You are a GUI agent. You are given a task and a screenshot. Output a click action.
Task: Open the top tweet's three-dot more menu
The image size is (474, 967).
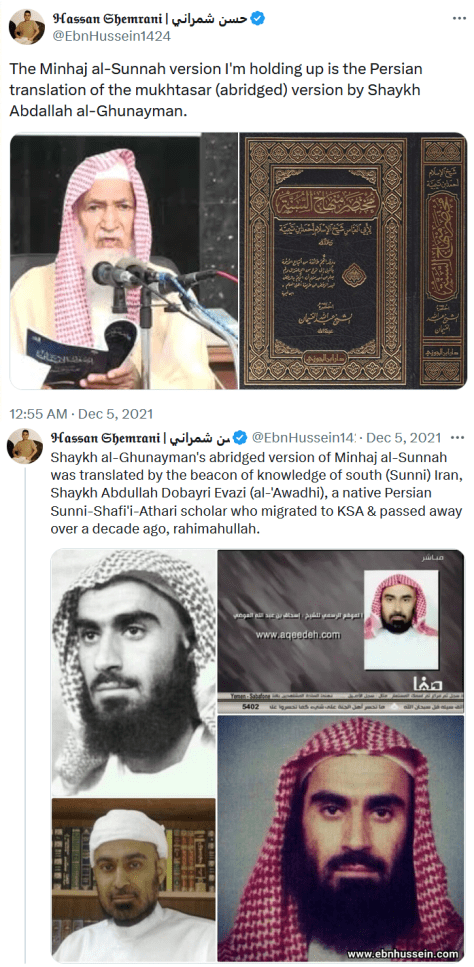coord(459,19)
